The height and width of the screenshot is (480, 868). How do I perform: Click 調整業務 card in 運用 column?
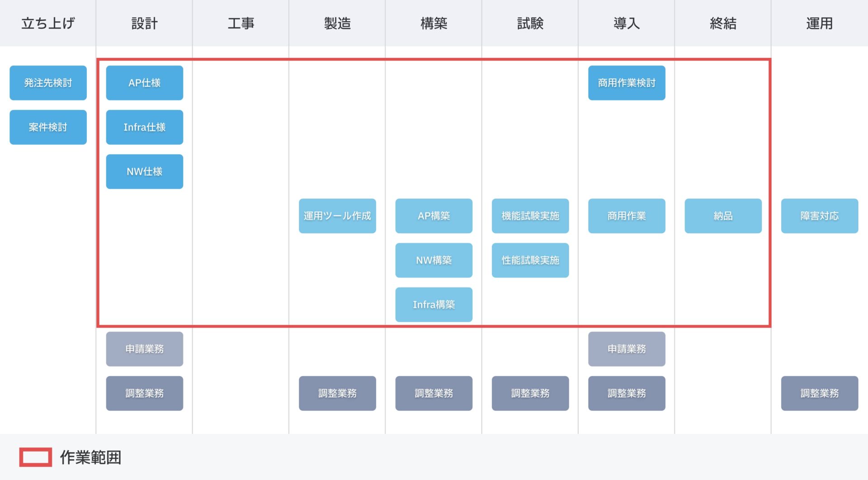[x=820, y=393]
